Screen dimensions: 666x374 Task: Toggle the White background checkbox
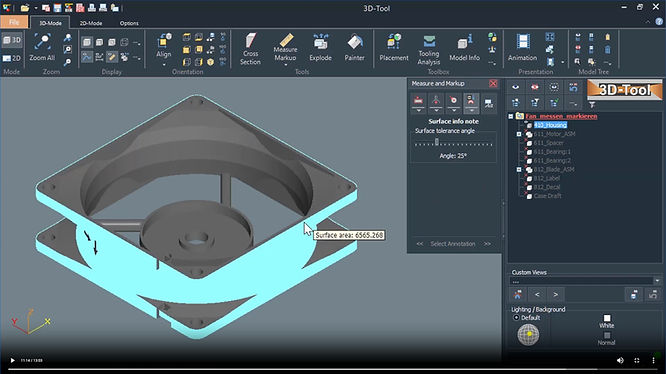607,318
